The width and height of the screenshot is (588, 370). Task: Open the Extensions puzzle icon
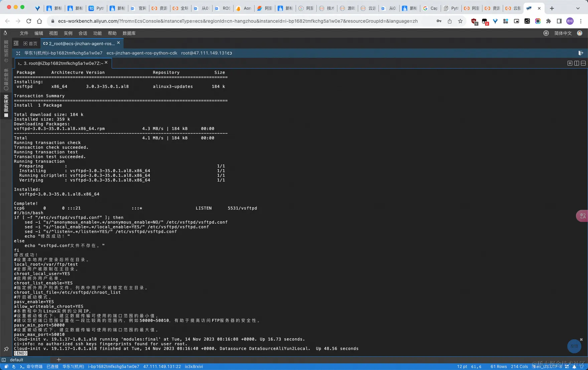(x=548, y=21)
